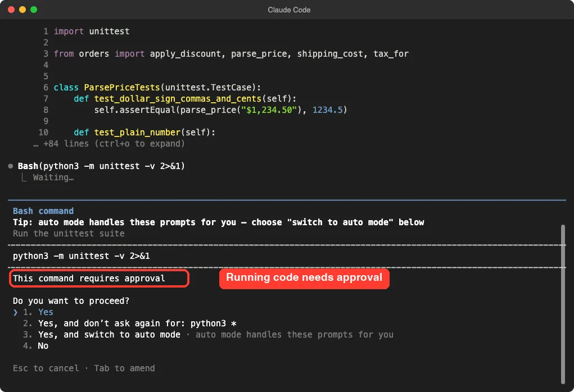Click the 'Bash command' heading
The width and height of the screenshot is (574, 392).
[x=43, y=211]
